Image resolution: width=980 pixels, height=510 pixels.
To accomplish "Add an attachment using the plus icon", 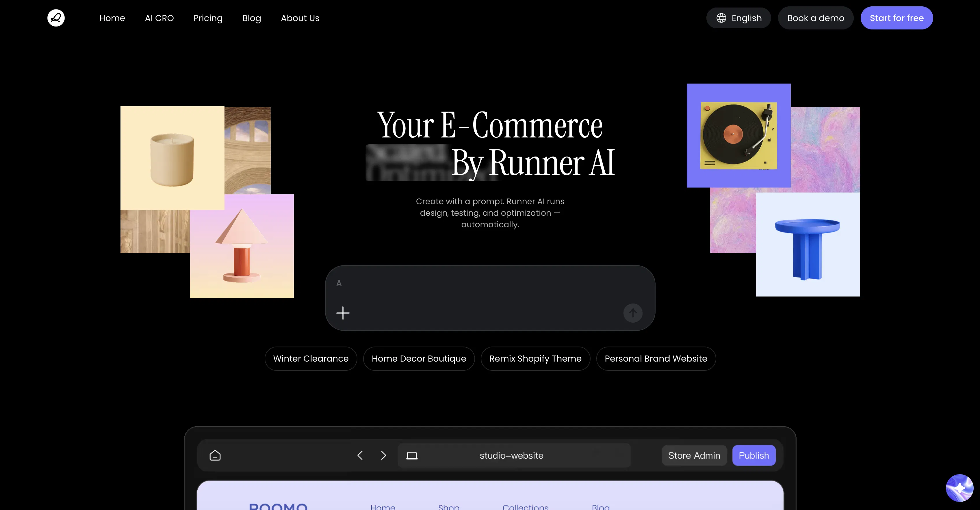I will [x=343, y=313].
